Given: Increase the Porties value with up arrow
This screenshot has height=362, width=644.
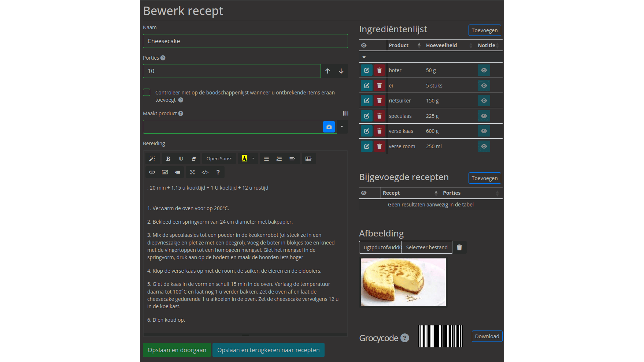Looking at the screenshot, I should [x=327, y=71].
